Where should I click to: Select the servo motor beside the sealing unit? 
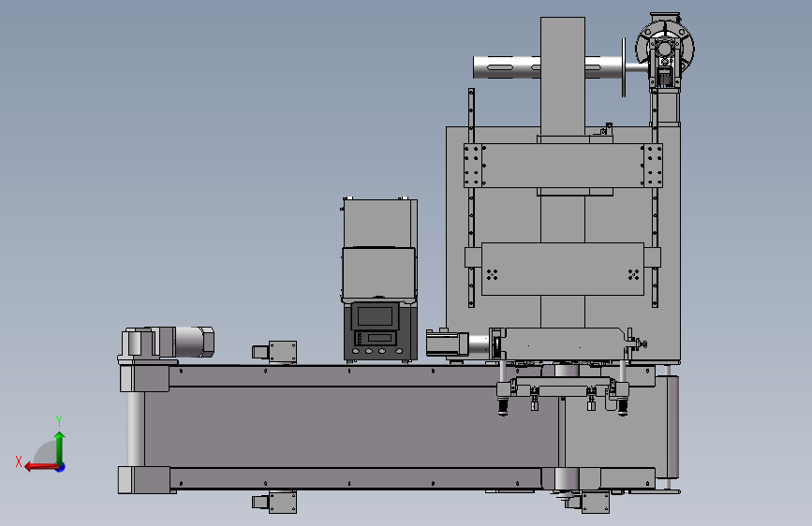point(448,343)
